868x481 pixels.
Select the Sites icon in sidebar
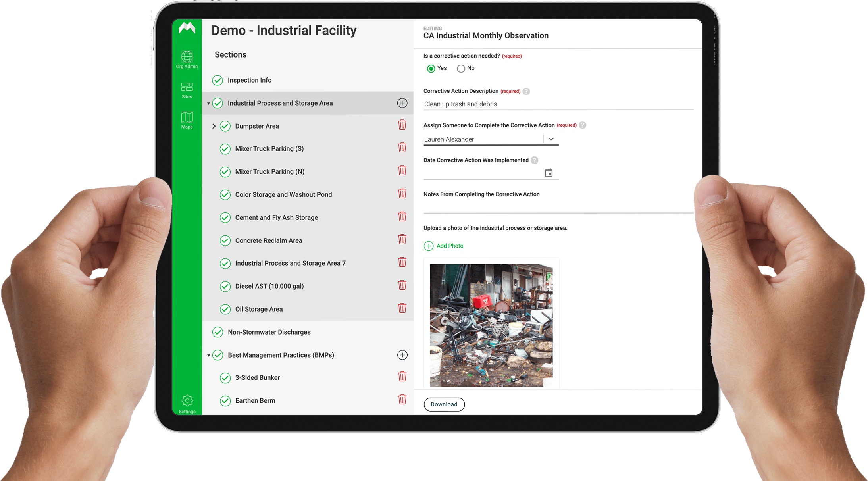coord(187,88)
